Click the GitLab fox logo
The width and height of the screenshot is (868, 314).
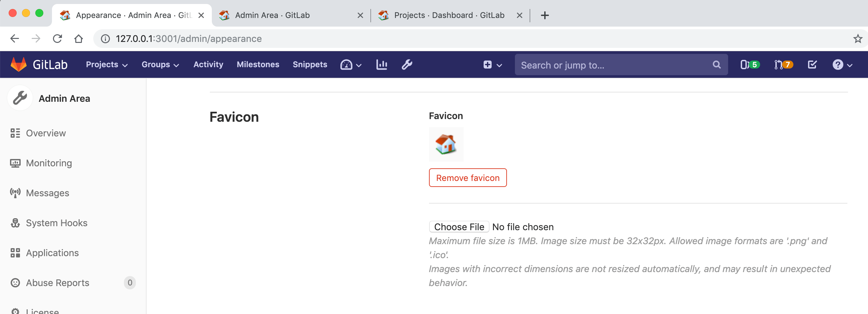pyautogui.click(x=19, y=64)
